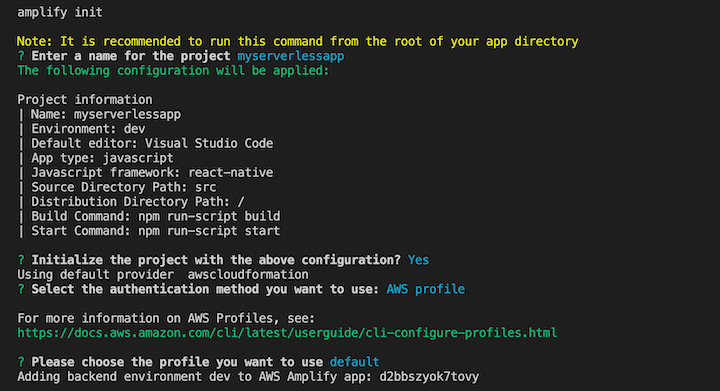Image resolution: width=720 pixels, height=391 pixels.
Task: Click the 'Start Command: npm run-script start' line
Action: click(156, 231)
